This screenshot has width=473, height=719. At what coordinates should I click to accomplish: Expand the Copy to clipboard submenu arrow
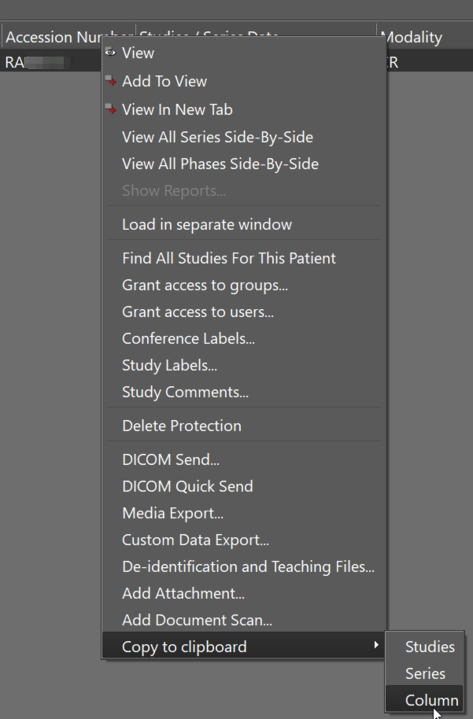pyautogui.click(x=376, y=645)
